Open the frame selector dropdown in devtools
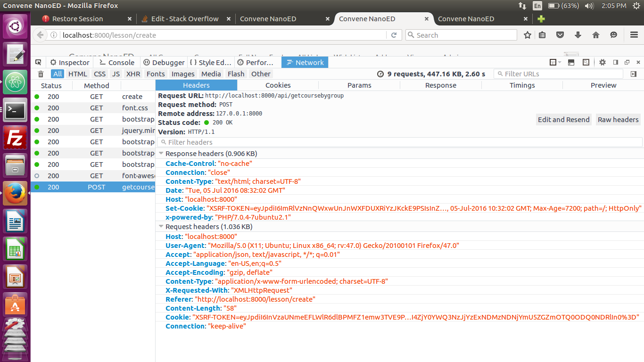This screenshot has height=362, width=644. point(555,62)
